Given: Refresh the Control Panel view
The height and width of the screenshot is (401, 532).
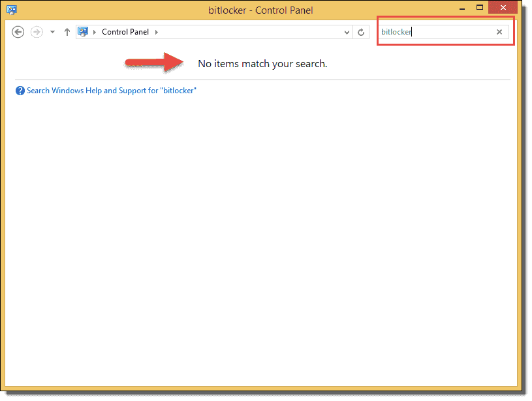Looking at the screenshot, I should pos(361,31).
